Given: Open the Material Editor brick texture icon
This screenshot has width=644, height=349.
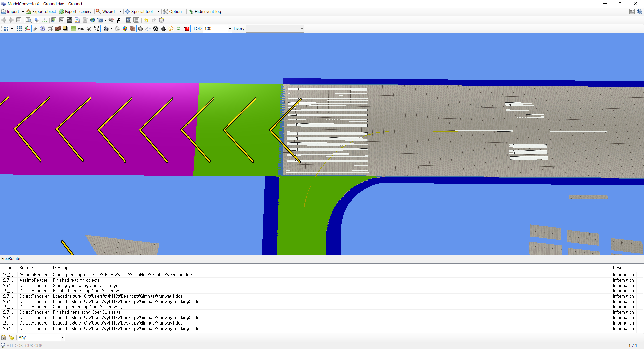Looking at the screenshot, I should pos(58,29).
